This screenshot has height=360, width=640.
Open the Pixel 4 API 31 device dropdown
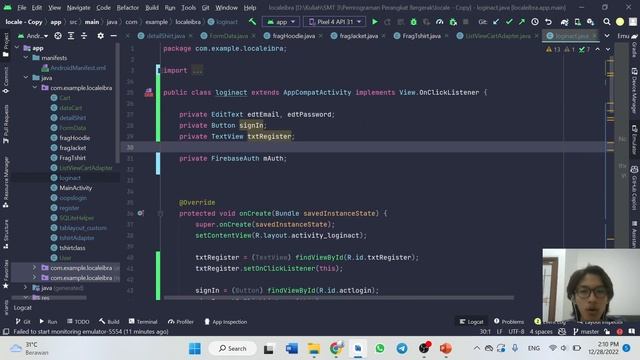coord(335,22)
